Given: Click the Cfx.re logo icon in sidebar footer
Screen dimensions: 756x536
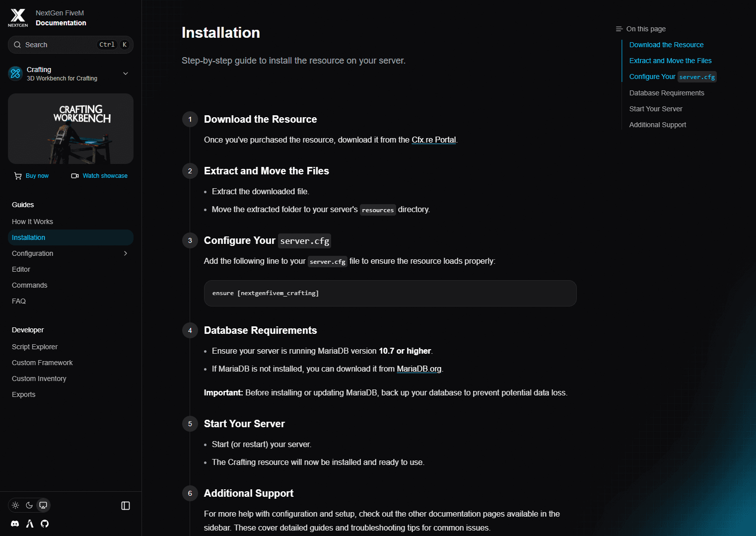Looking at the screenshot, I should [x=30, y=524].
